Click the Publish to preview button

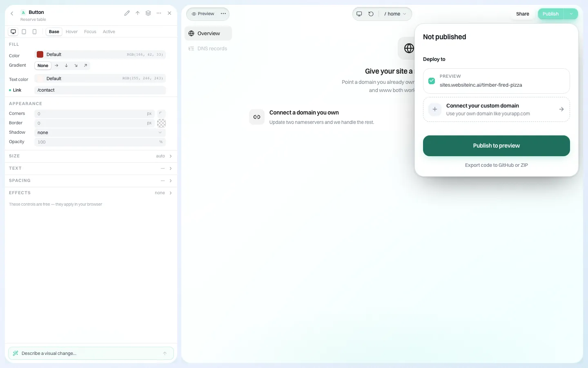coord(497,146)
